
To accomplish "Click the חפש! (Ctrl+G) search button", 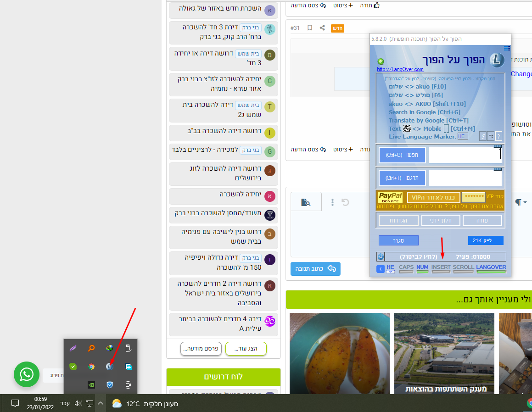I will pos(402,155).
